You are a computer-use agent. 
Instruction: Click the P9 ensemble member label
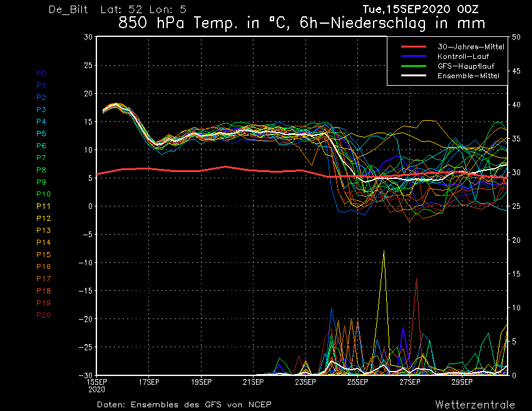pyautogui.click(x=41, y=182)
